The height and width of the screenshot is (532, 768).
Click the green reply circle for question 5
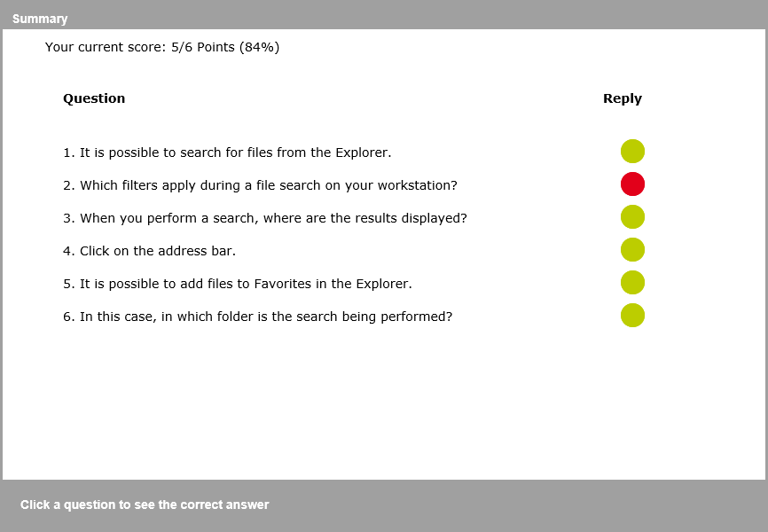(x=632, y=283)
